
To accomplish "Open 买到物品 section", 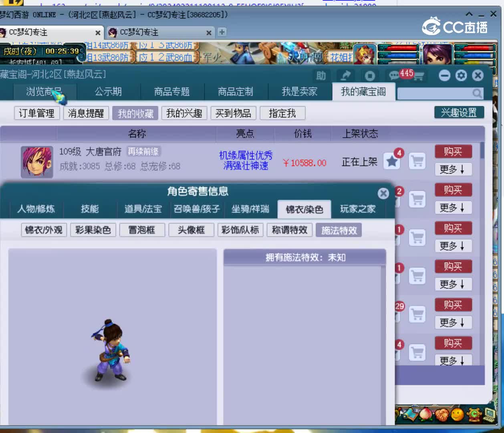I will click(234, 113).
